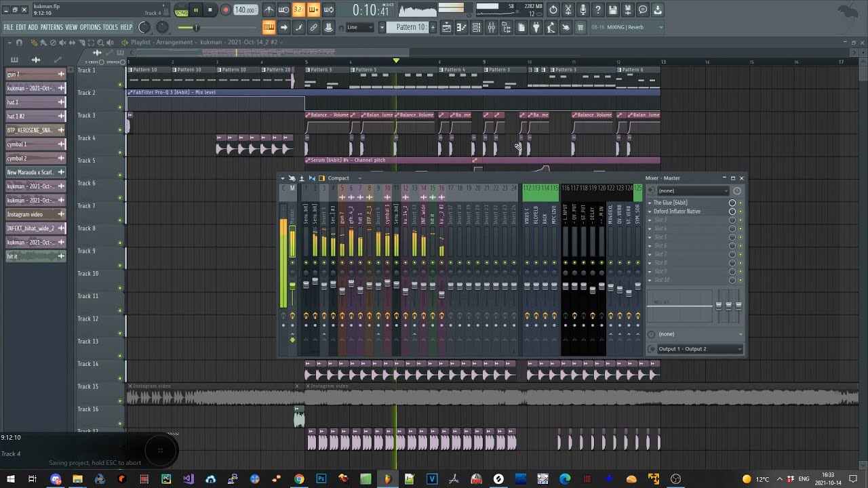Open the mixer view icon in toolbar
This screenshot has height=488, width=868.
(491, 27)
